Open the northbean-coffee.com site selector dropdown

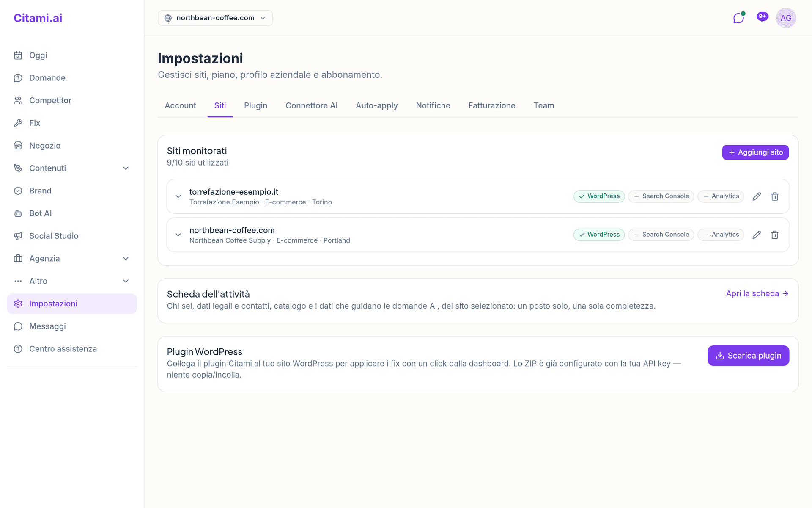[x=215, y=18]
